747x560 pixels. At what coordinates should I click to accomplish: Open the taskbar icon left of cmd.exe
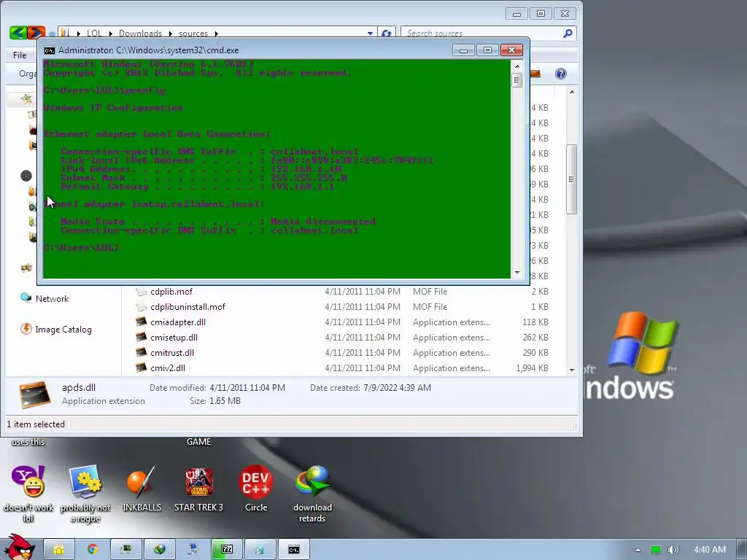coord(259,550)
